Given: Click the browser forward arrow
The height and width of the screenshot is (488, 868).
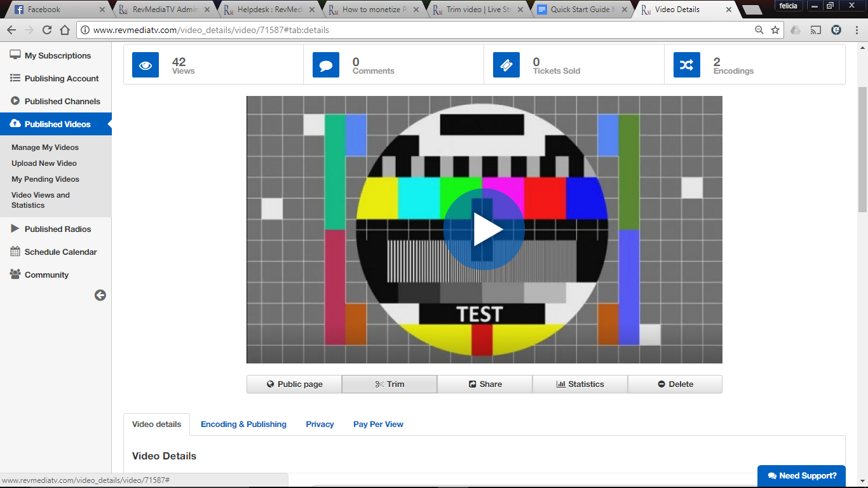Looking at the screenshot, I should pyautogui.click(x=29, y=30).
